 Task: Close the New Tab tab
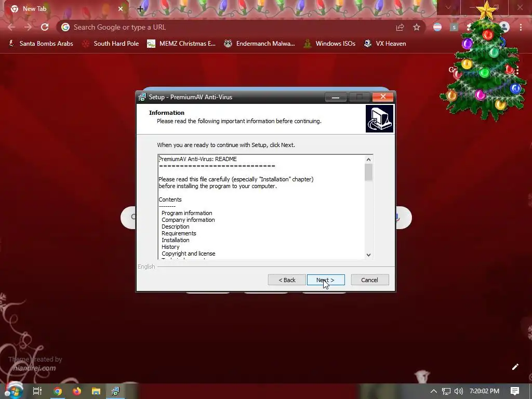point(121,9)
